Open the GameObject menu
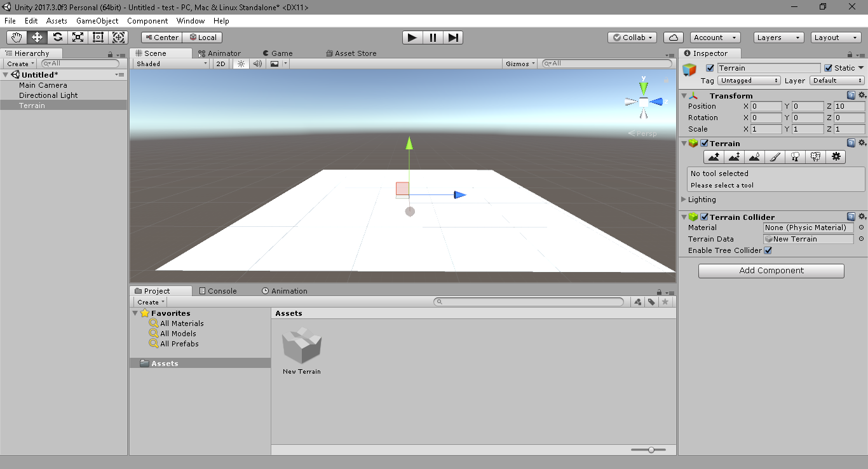Viewport: 868px width, 469px height. coord(97,20)
